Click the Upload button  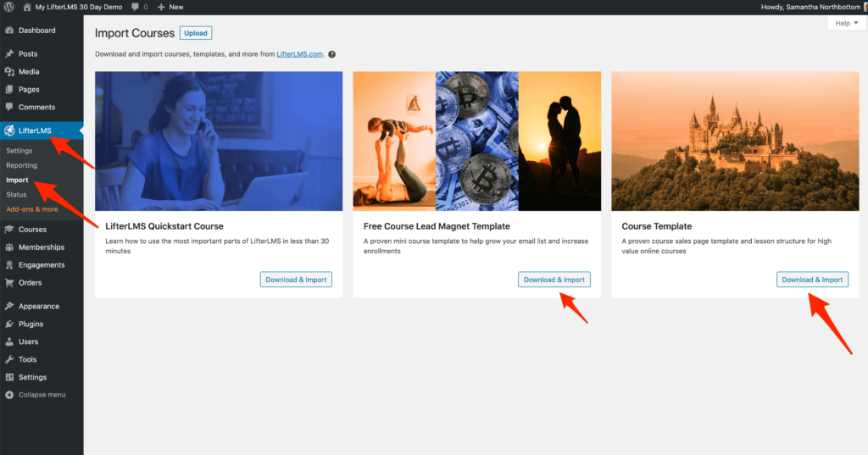(x=196, y=33)
